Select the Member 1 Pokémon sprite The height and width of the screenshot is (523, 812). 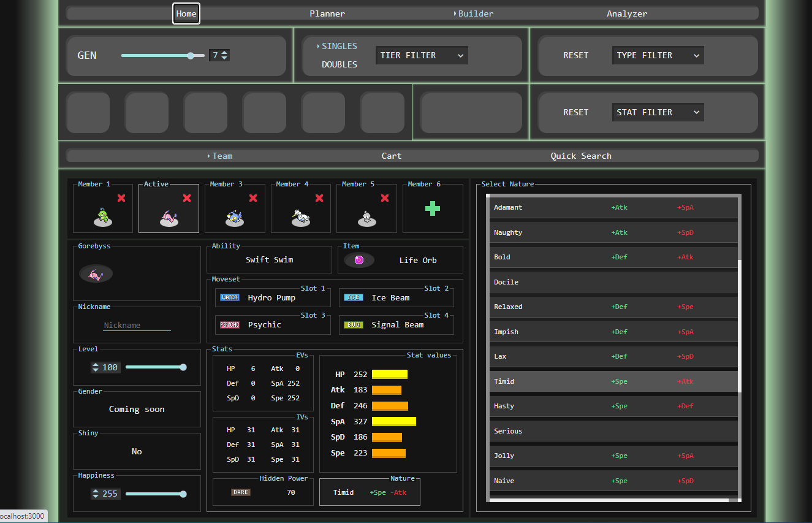(x=102, y=216)
